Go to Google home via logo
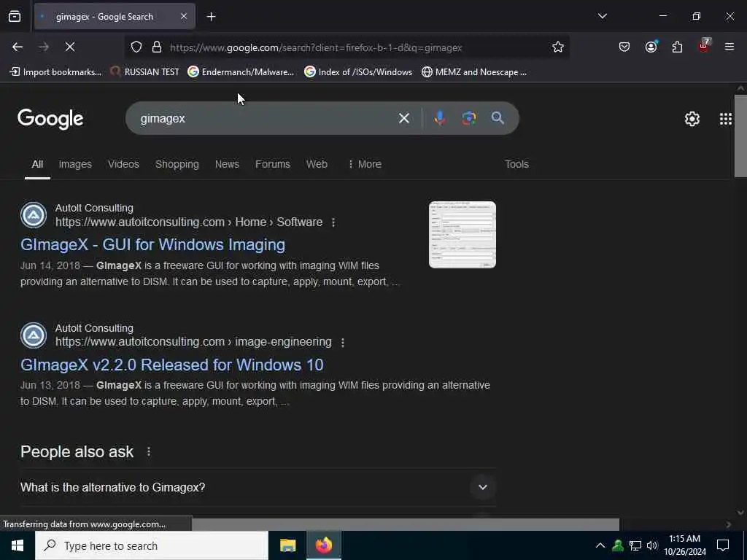The image size is (747, 560). click(50, 119)
